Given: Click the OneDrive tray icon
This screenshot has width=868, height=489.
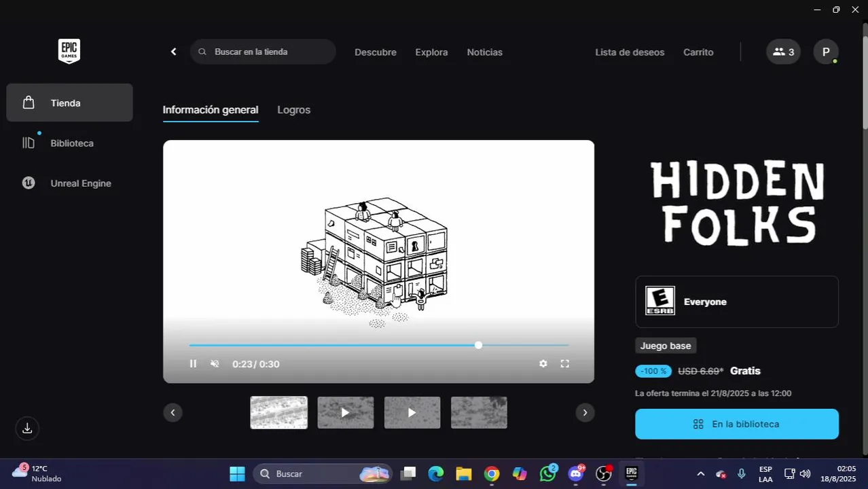Looking at the screenshot, I should pos(721,474).
